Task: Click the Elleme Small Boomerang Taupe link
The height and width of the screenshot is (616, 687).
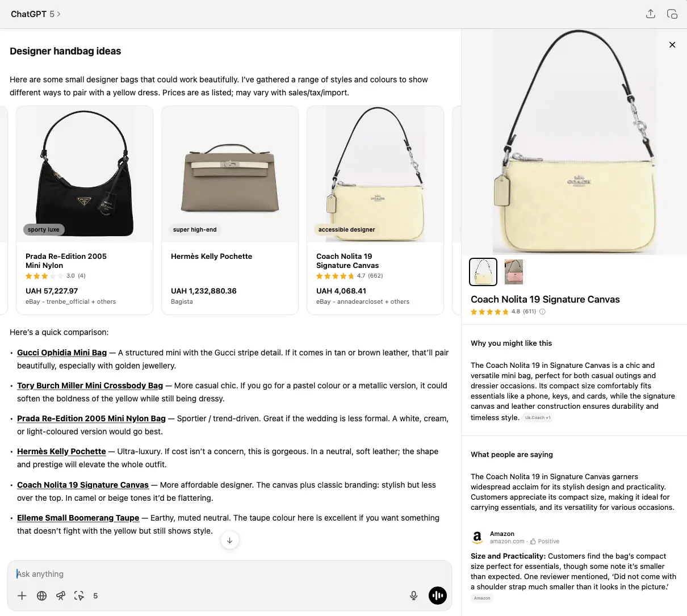Action: coord(78,518)
